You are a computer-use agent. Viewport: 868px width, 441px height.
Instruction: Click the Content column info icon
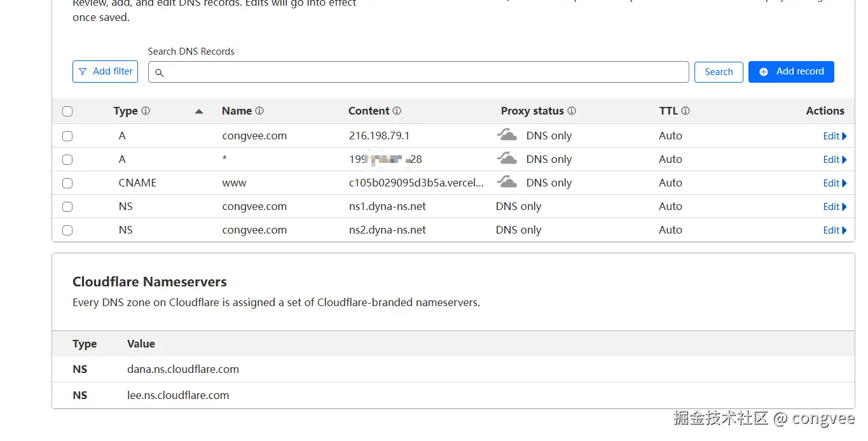(x=397, y=111)
